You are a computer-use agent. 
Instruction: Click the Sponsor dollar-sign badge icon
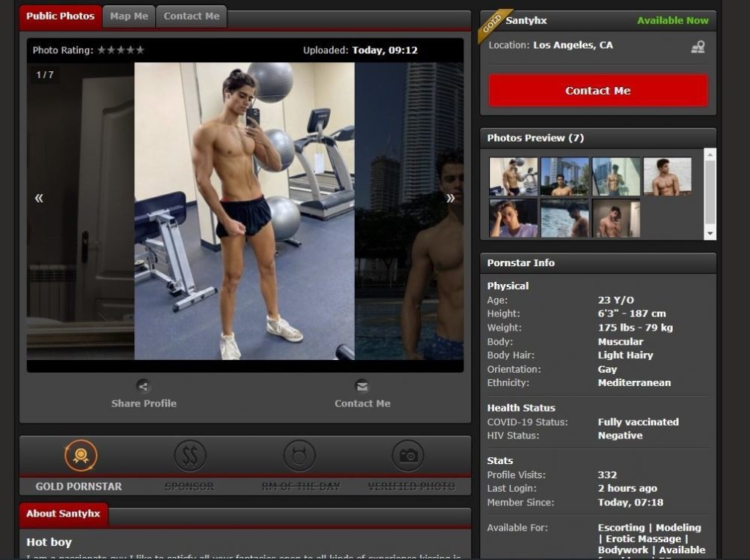pos(190,456)
